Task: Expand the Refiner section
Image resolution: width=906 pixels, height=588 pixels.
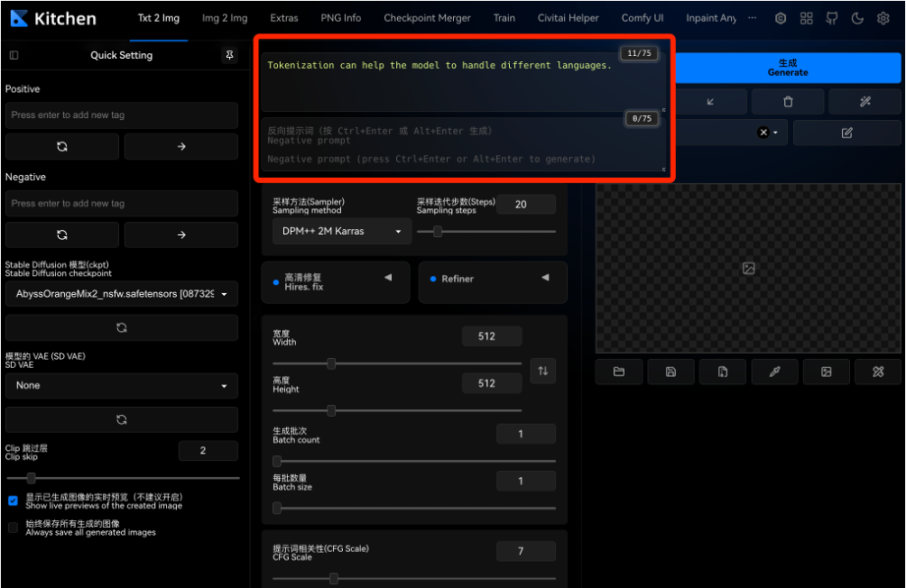Action: tap(493, 282)
